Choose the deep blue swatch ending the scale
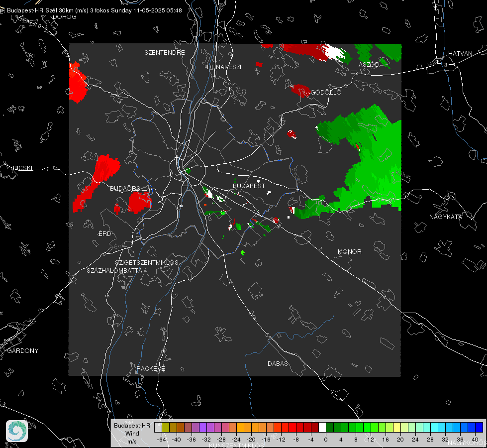The image size is (487, 448). (479, 428)
